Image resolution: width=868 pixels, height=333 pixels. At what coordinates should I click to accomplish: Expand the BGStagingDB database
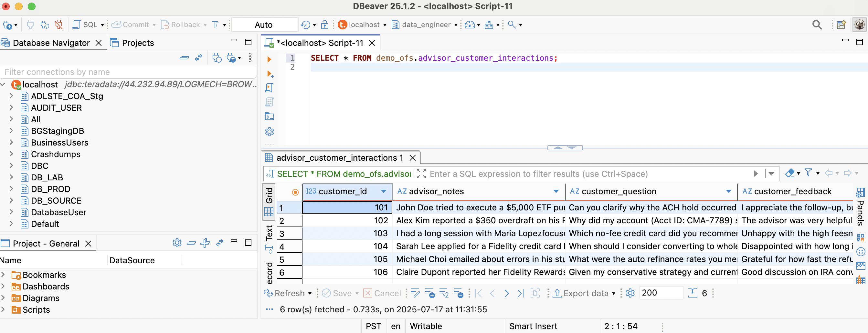11,131
